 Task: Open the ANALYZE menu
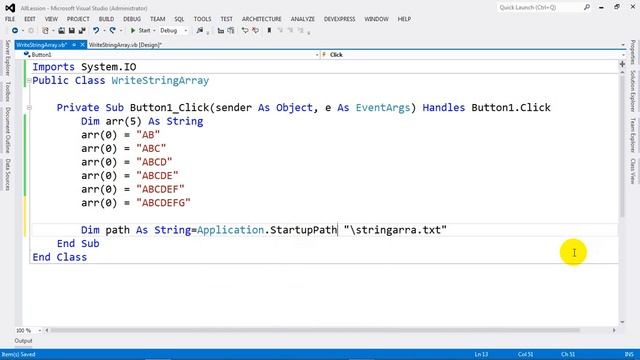302,19
